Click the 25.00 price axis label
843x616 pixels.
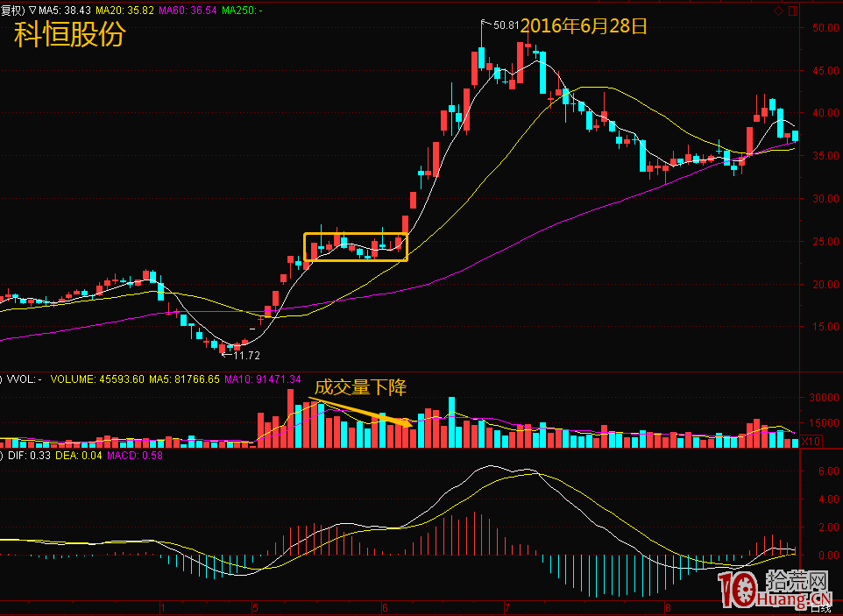point(825,242)
